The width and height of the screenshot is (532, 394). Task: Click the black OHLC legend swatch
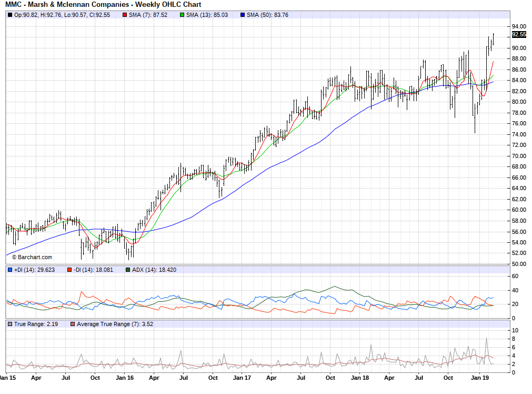click(x=10, y=15)
